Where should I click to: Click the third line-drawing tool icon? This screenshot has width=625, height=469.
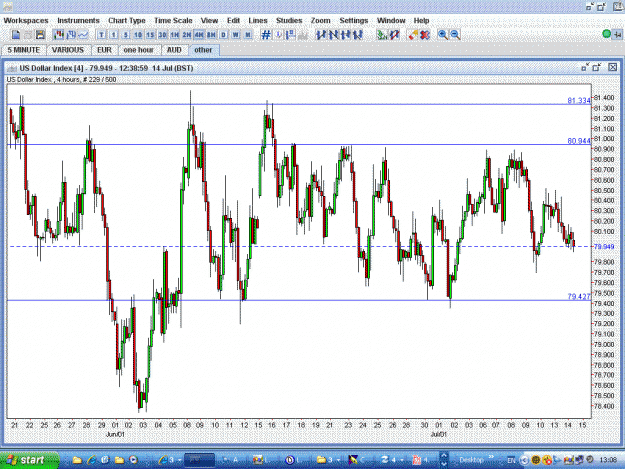click(x=346, y=35)
